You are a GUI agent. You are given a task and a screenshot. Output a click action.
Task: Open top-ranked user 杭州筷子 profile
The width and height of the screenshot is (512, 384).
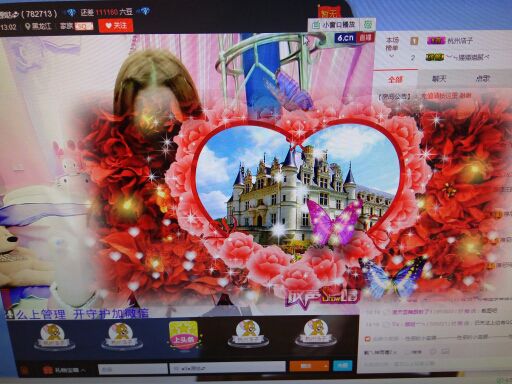pos(460,41)
